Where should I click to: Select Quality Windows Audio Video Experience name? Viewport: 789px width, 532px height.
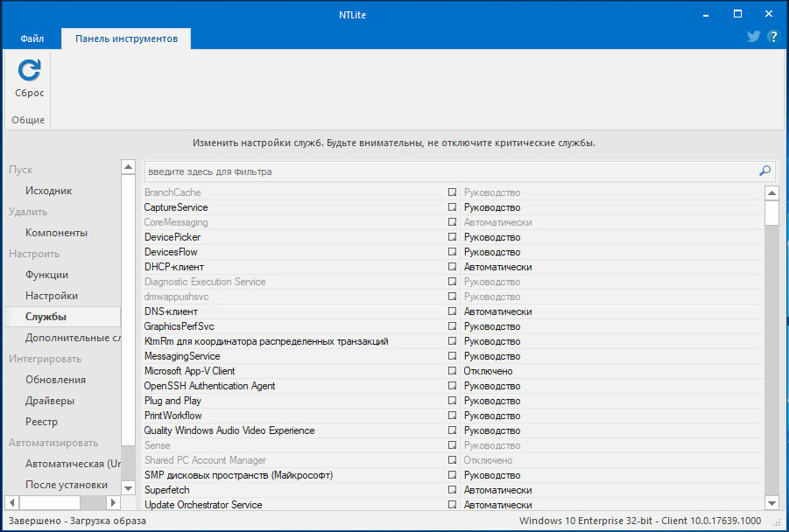[x=229, y=430]
